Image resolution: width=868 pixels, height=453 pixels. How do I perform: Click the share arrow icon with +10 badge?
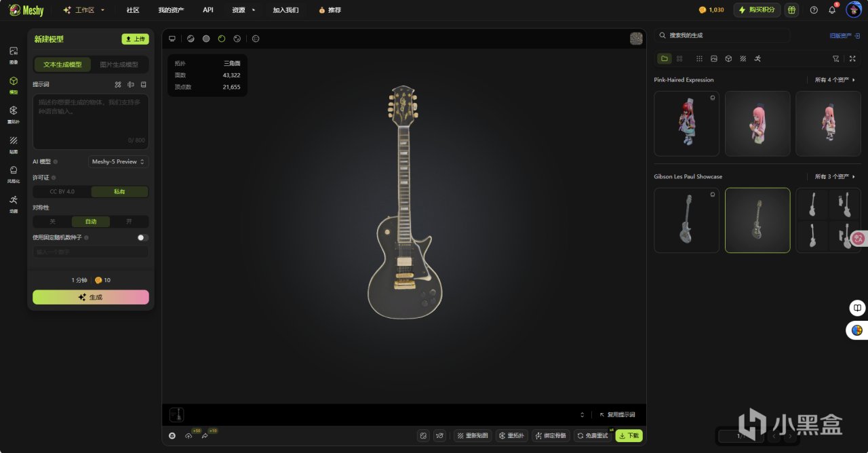[205, 435]
